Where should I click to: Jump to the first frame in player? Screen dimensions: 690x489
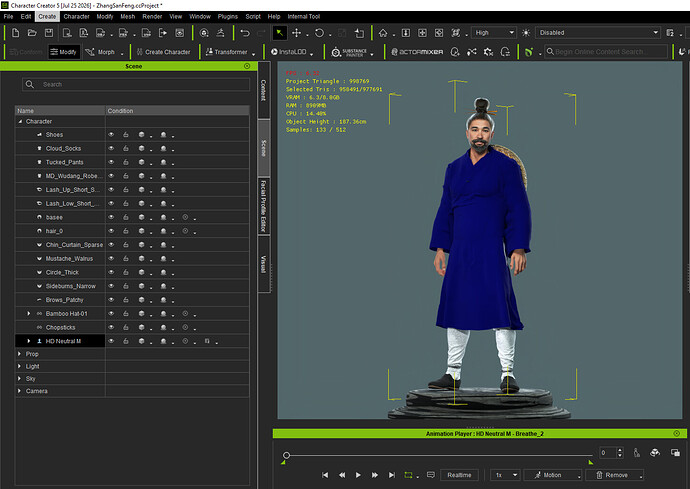(x=325, y=475)
